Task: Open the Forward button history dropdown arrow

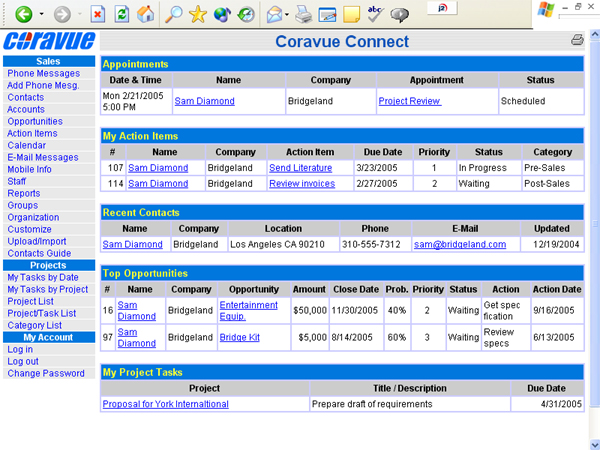Action: (x=80, y=15)
